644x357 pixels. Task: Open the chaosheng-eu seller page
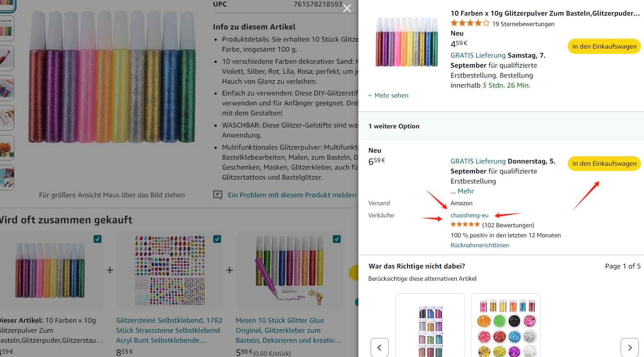coord(469,215)
